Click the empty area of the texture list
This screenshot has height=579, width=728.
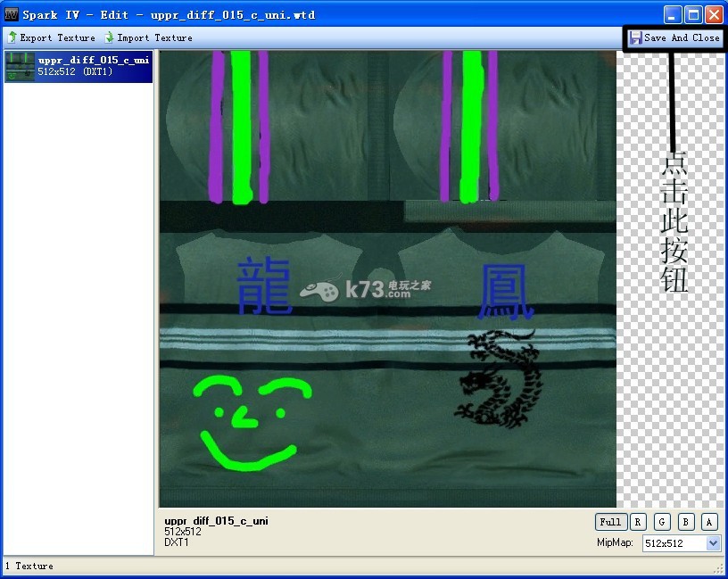pos(79,312)
